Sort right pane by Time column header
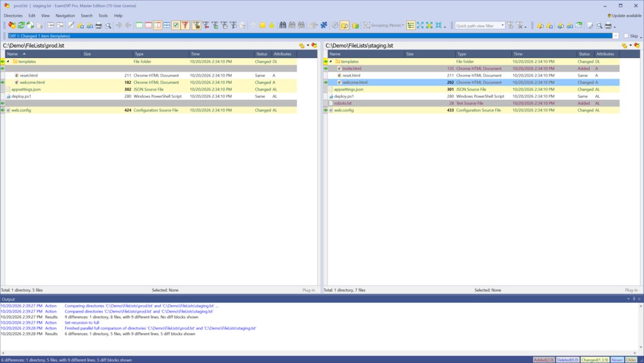Screen dimensions: 644x363 coord(544,54)
